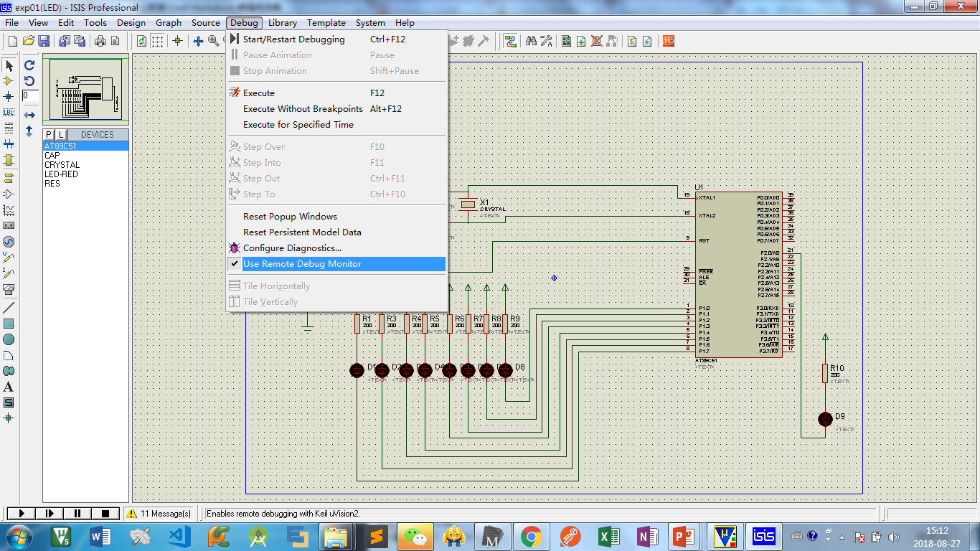
Task: Click the Search and tag binoculars icon
Action: (x=531, y=41)
